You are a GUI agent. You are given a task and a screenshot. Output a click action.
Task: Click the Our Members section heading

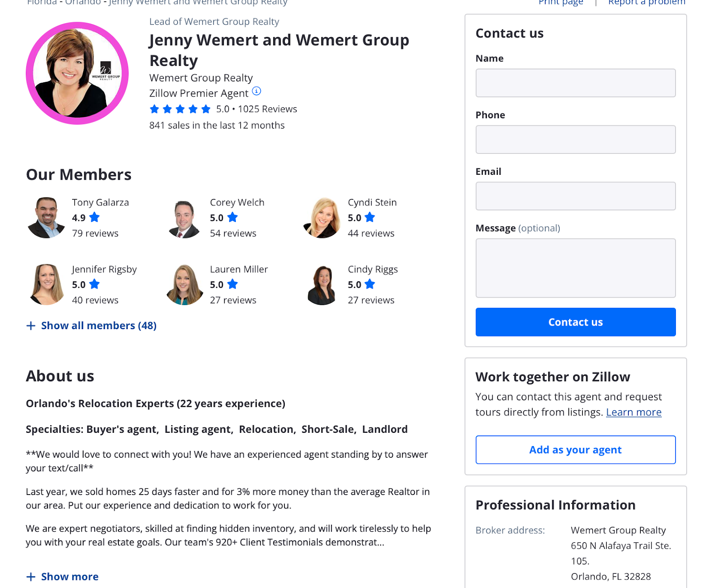79,174
